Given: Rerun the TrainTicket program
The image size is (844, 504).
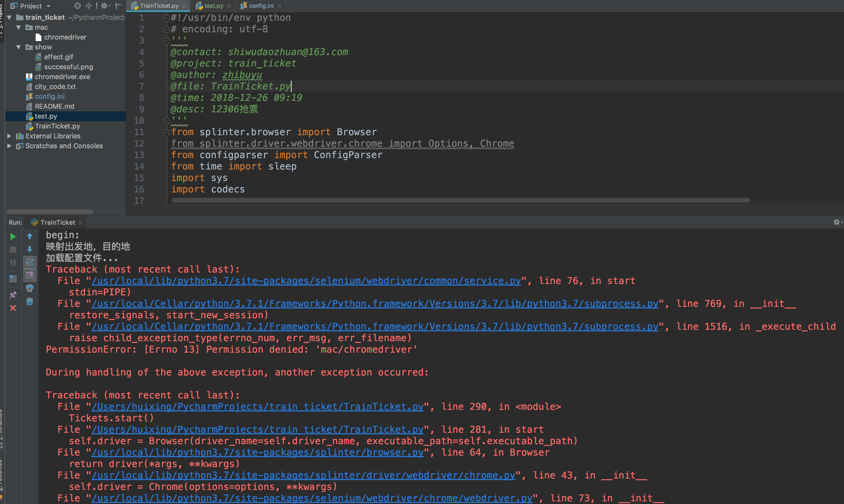Looking at the screenshot, I should point(13,236).
